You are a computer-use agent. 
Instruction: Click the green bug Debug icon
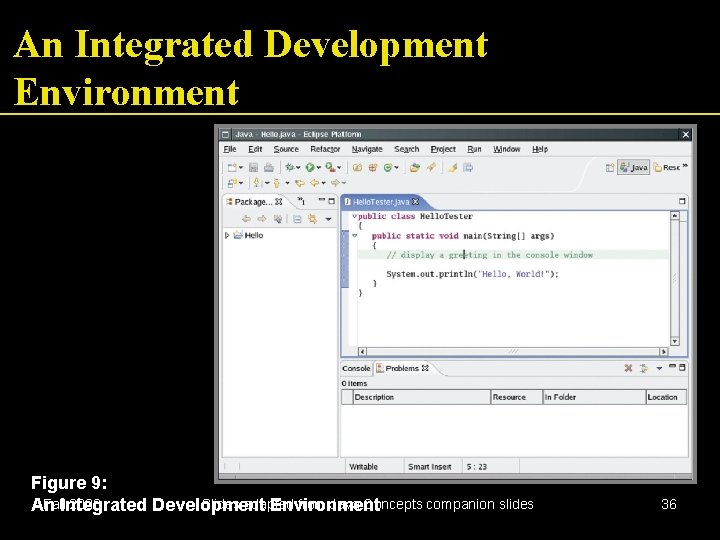(289, 168)
